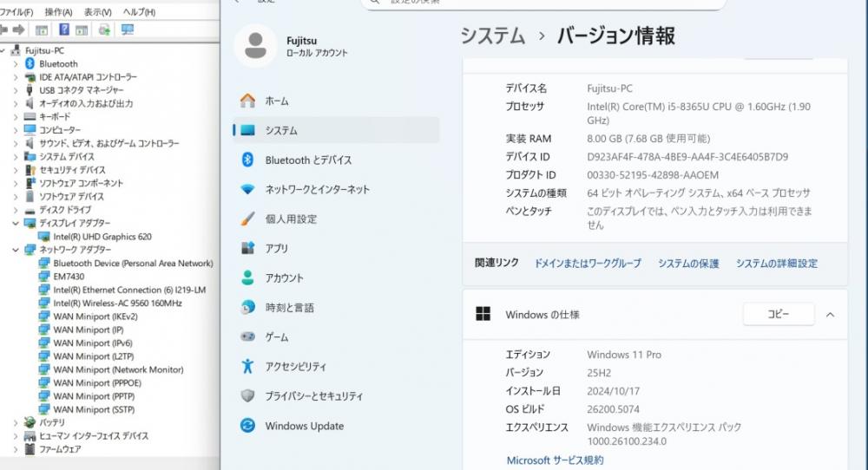The width and height of the screenshot is (868, 470).
Task: Select コンピューター item in device tree
Action: 60,130
